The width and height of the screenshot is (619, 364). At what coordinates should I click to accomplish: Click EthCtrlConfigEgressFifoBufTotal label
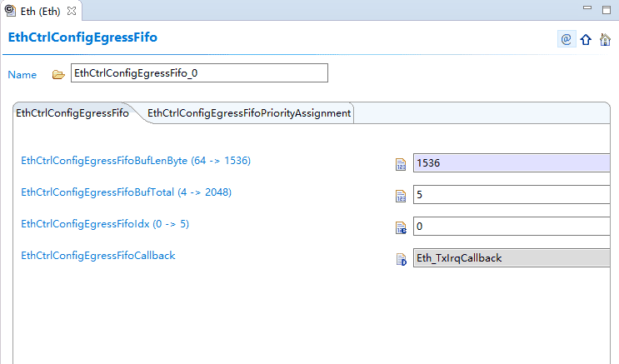pos(127,192)
